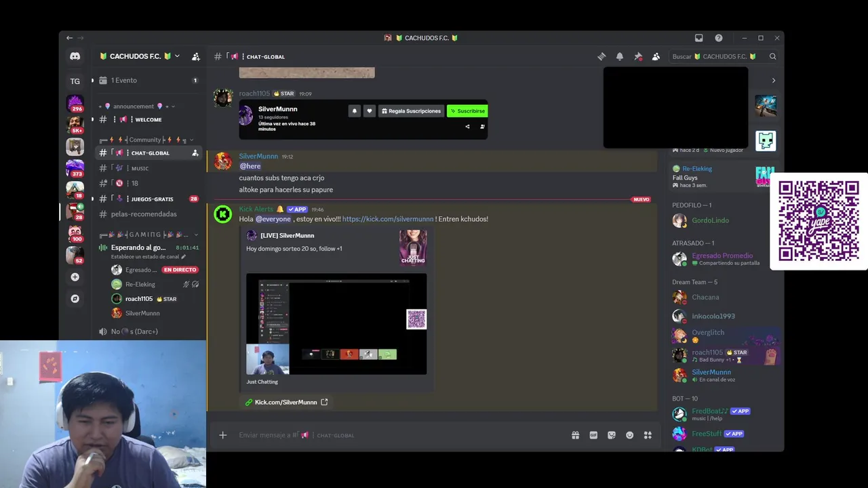Open pelas-recomendadas channel
The width and height of the screenshot is (868, 488).
[149, 214]
